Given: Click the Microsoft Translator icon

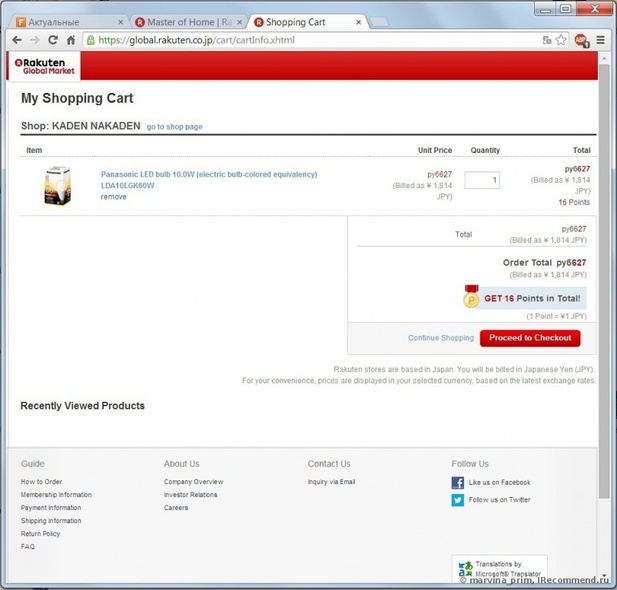Looking at the screenshot, I should [465, 569].
